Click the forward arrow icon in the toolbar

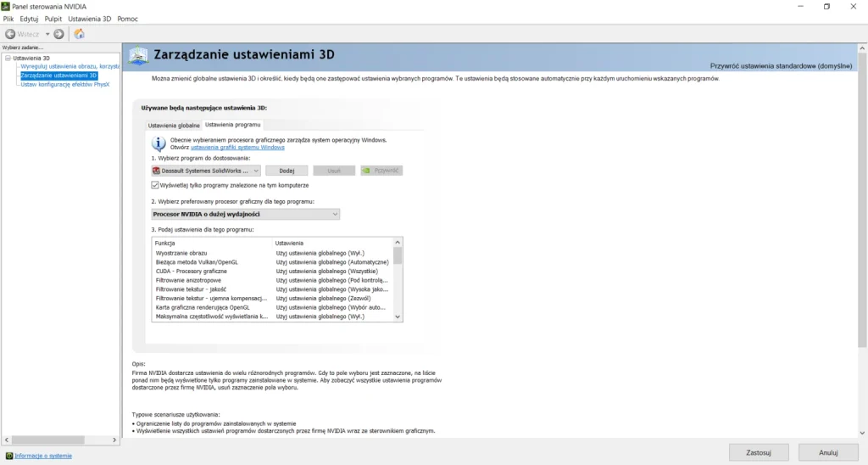click(58, 34)
